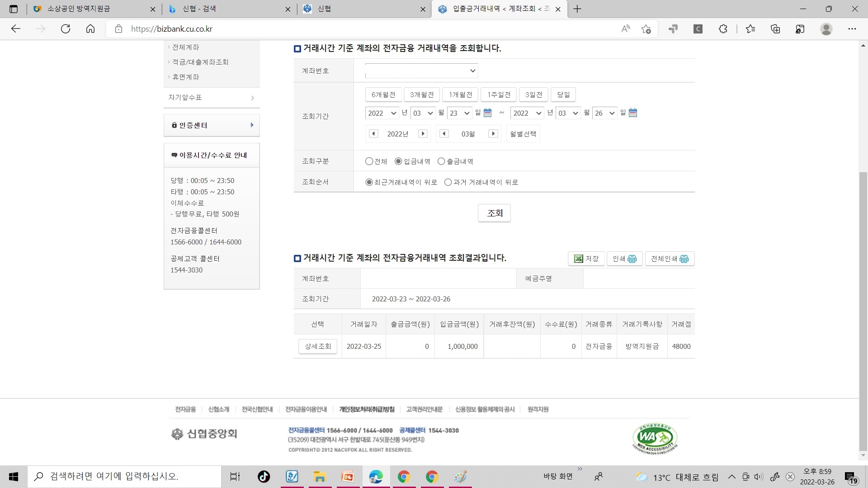Select the 전체 radio option
This screenshot has height=488, width=868.
pyautogui.click(x=369, y=161)
